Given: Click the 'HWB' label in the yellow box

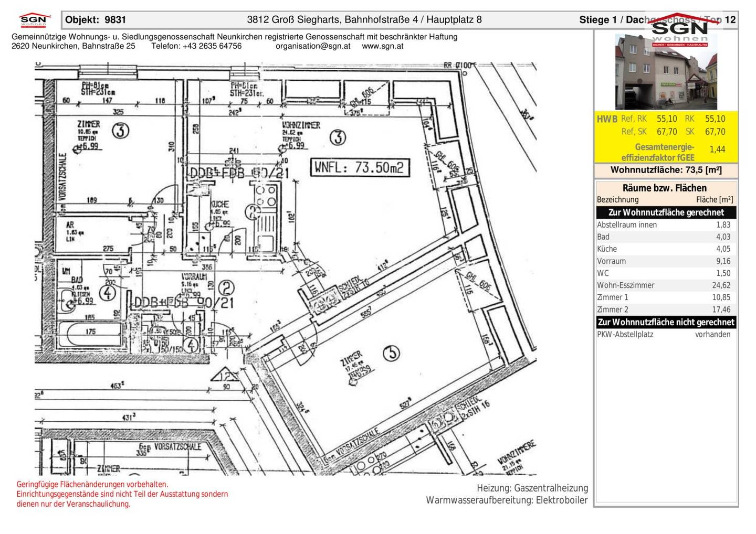Looking at the screenshot, I should pyautogui.click(x=607, y=119).
